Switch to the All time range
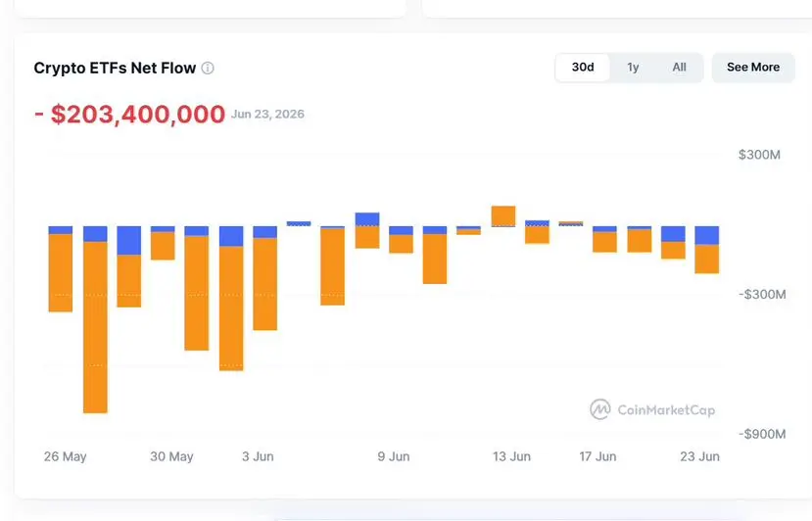 (x=679, y=68)
